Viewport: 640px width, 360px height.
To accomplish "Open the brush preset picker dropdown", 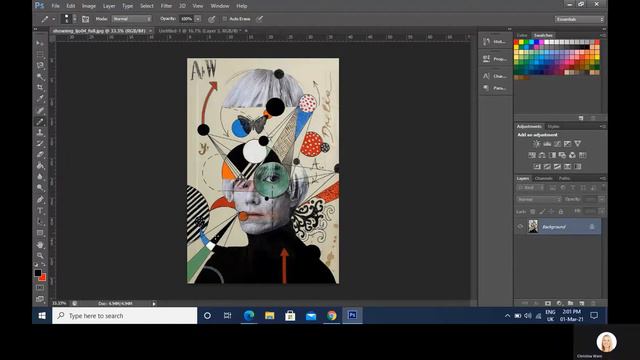I will point(75,19).
